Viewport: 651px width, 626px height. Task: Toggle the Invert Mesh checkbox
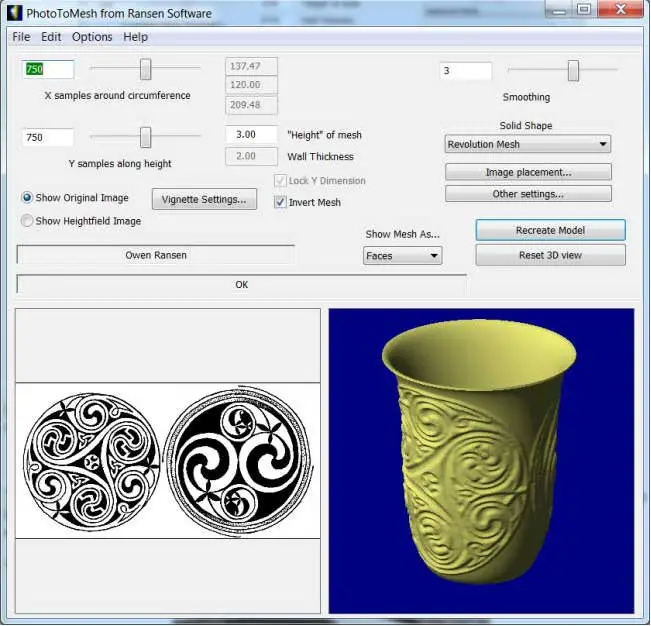281,202
